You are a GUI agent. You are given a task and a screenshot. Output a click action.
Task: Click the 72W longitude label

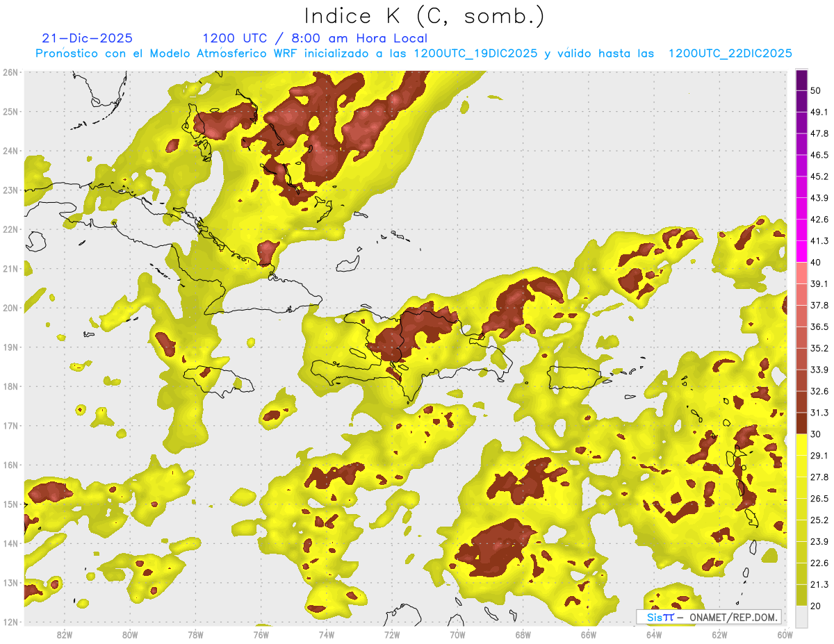click(x=392, y=634)
